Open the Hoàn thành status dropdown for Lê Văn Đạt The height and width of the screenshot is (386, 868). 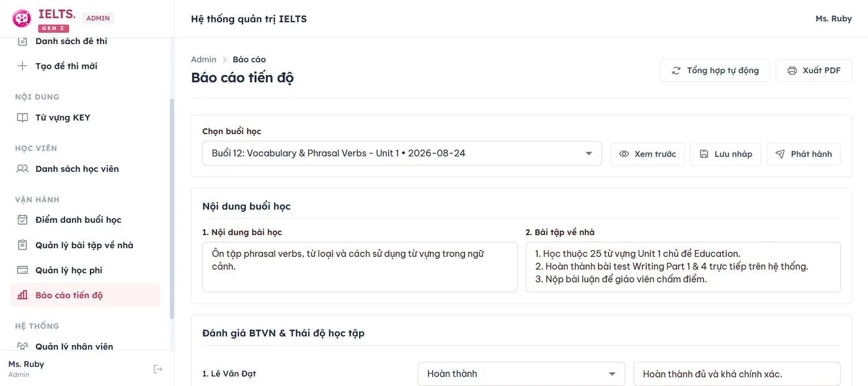pos(521,374)
